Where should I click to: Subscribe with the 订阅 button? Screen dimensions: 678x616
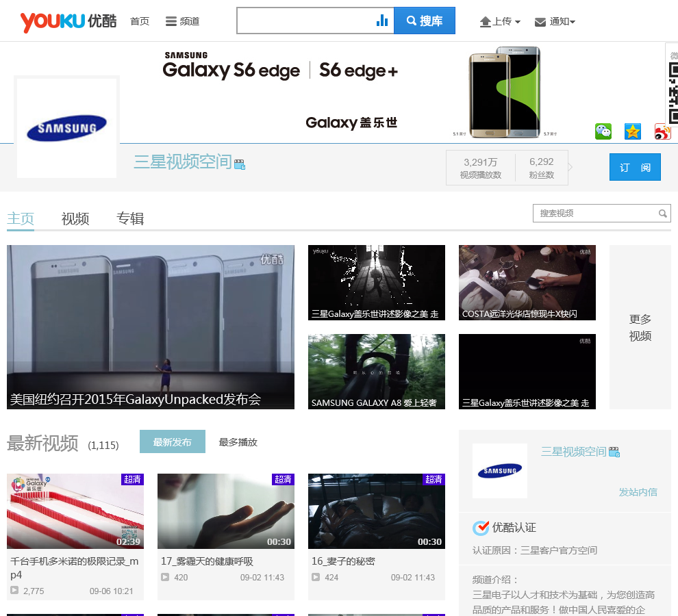click(x=635, y=167)
